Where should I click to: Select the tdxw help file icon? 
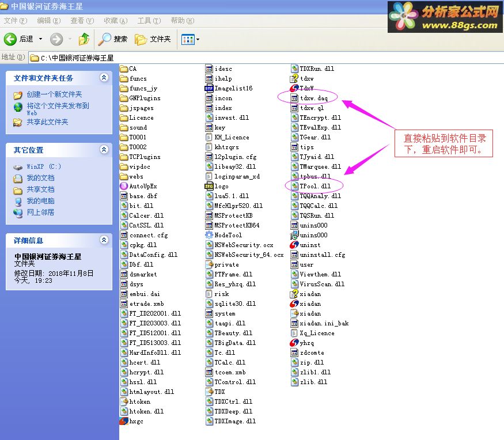click(294, 78)
